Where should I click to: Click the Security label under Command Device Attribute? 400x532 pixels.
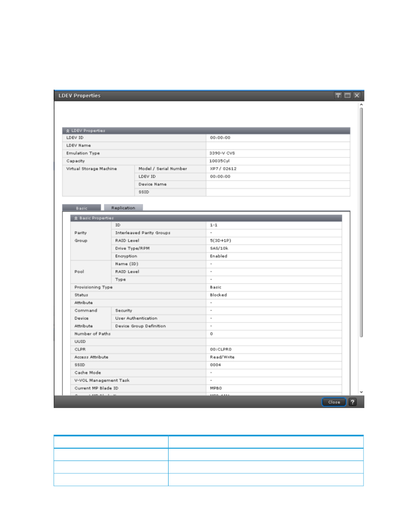point(124,310)
